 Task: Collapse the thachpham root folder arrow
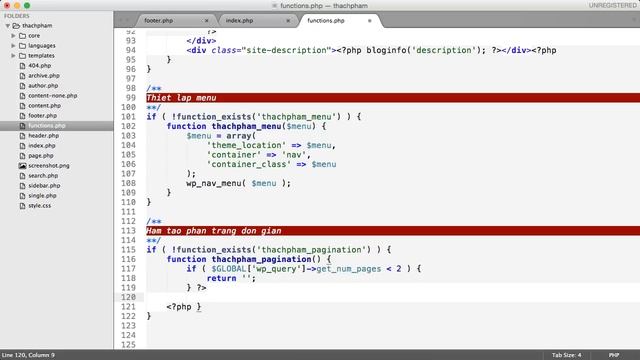[x=8, y=26]
